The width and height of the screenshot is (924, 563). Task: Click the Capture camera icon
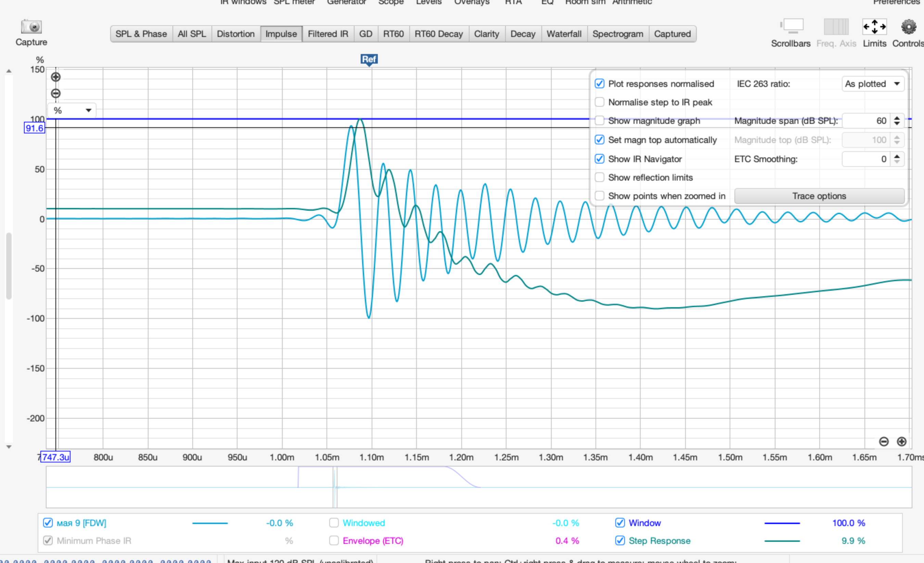[31, 27]
